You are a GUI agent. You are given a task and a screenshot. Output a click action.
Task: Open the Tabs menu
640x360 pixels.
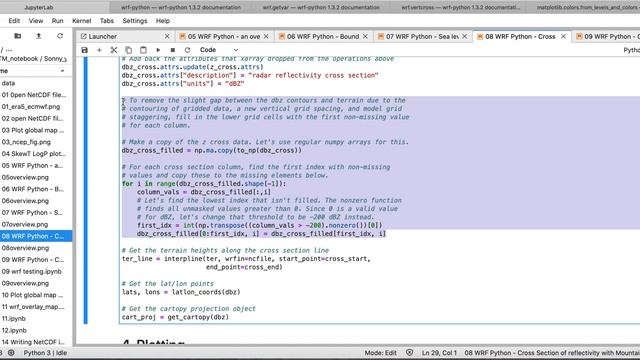click(x=107, y=21)
